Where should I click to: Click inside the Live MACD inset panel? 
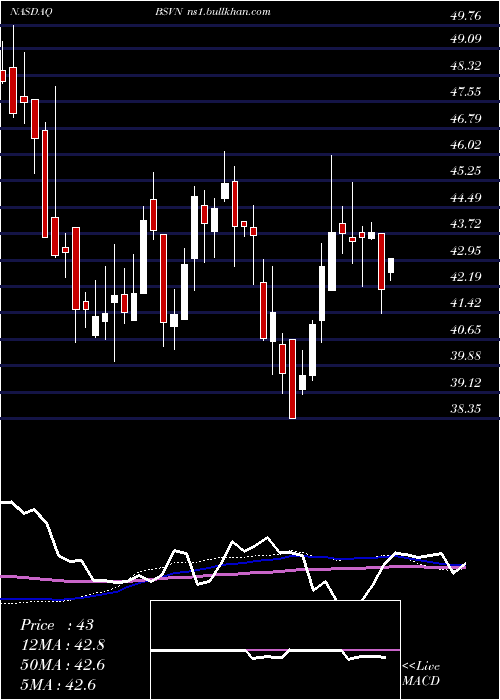coord(275,650)
